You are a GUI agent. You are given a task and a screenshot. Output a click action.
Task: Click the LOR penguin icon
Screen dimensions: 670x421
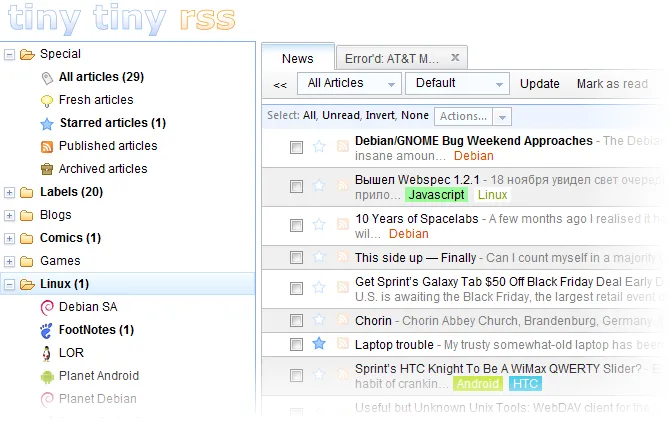[x=47, y=353]
